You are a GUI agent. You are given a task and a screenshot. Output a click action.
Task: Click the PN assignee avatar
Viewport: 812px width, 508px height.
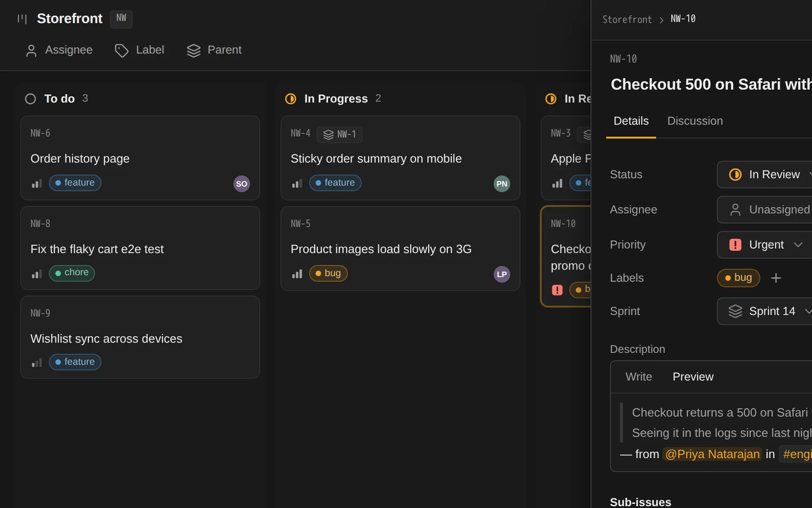point(502,184)
